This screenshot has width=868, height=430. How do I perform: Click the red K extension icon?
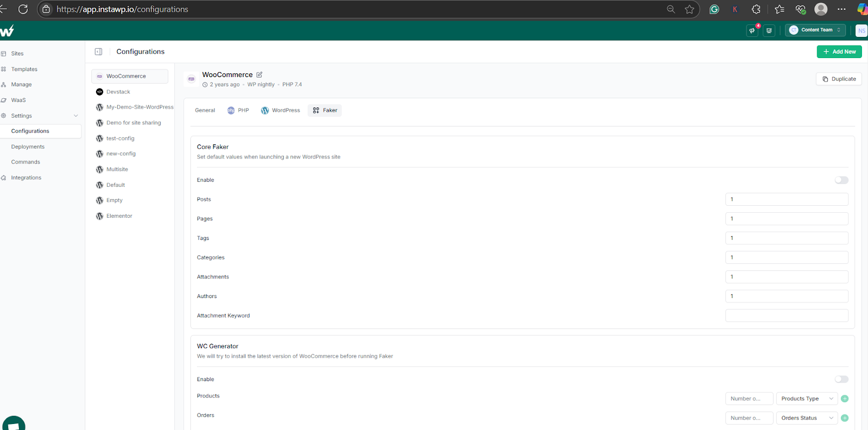point(735,9)
